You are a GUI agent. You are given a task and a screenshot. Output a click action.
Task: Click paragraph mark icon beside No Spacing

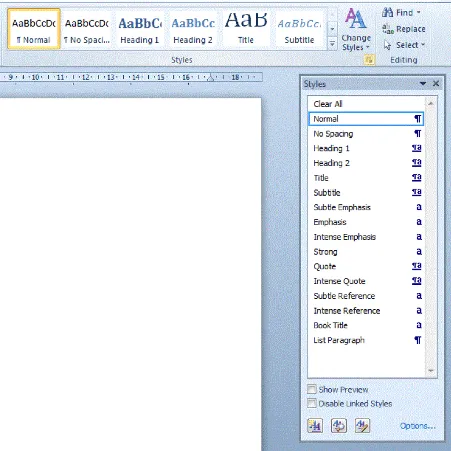[418, 134]
